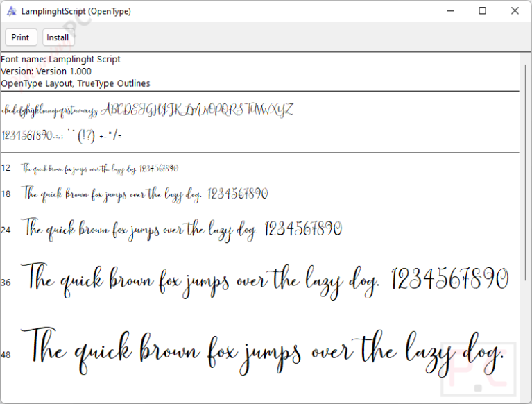The height and width of the screenshot is (404, 532).
Task: Click the size label 18
Action: coord(6,194)
